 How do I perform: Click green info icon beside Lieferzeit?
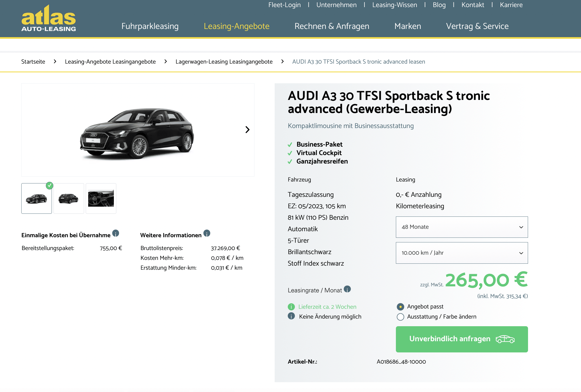click(x=291, y=307)
